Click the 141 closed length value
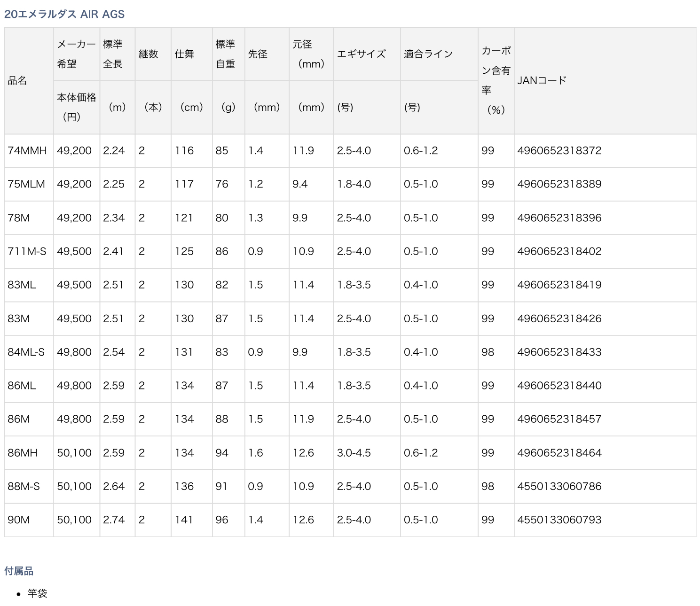Image resolution: width=700 pixels, height=606 pixels. 184,520
